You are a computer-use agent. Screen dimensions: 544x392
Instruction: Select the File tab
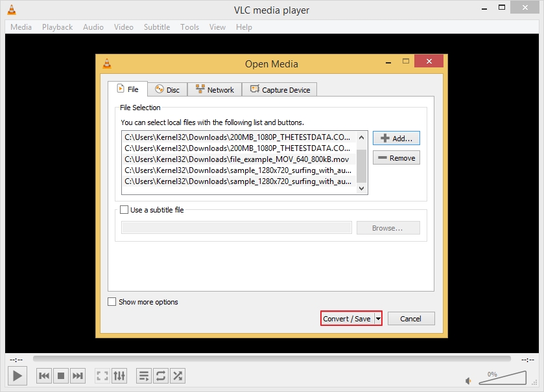click(128, 89)
